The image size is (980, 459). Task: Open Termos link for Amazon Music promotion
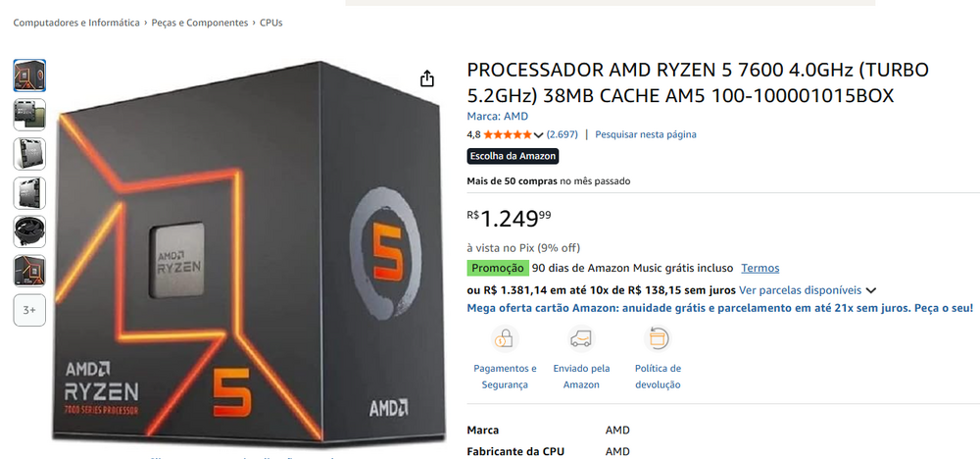(759, 268)
